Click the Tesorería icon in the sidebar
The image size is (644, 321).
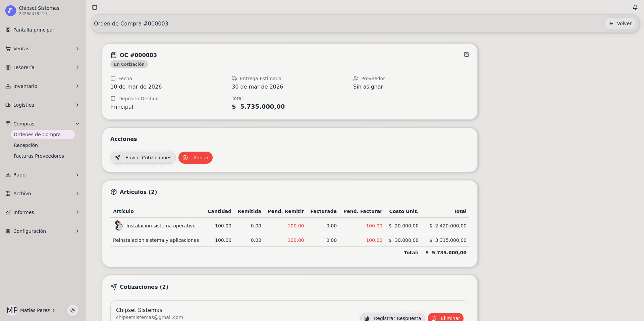[8, 67]
